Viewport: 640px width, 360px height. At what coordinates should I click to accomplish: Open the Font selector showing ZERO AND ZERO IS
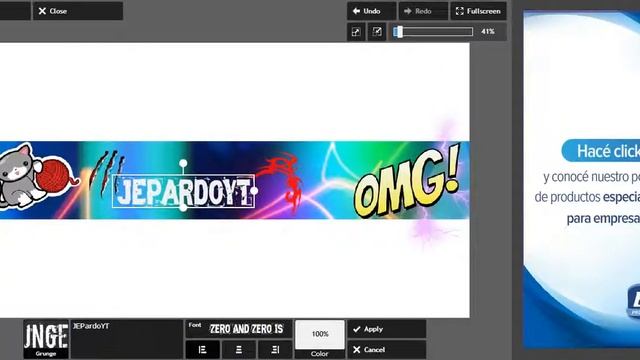pos(239,329)
